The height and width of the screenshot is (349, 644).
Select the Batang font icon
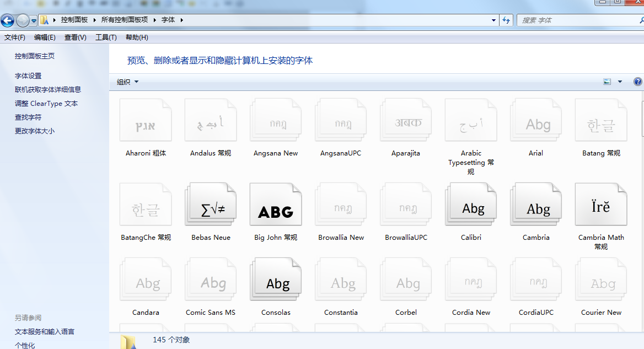click(x=602, y=120)
